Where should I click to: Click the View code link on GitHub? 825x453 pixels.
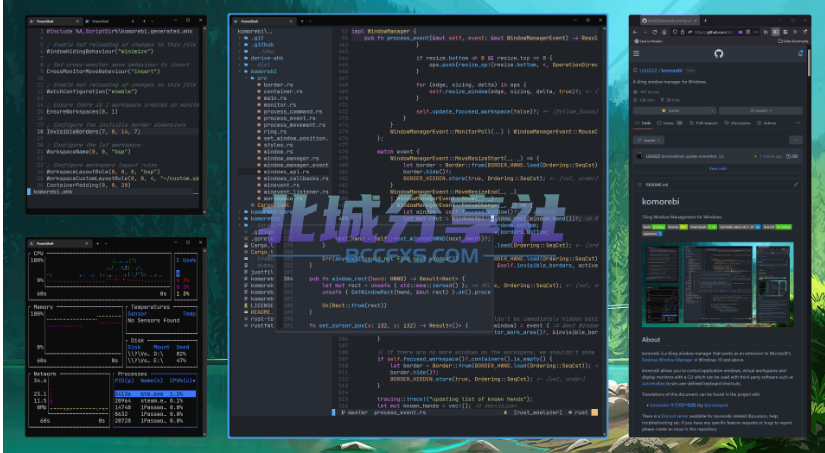[718, 168]
